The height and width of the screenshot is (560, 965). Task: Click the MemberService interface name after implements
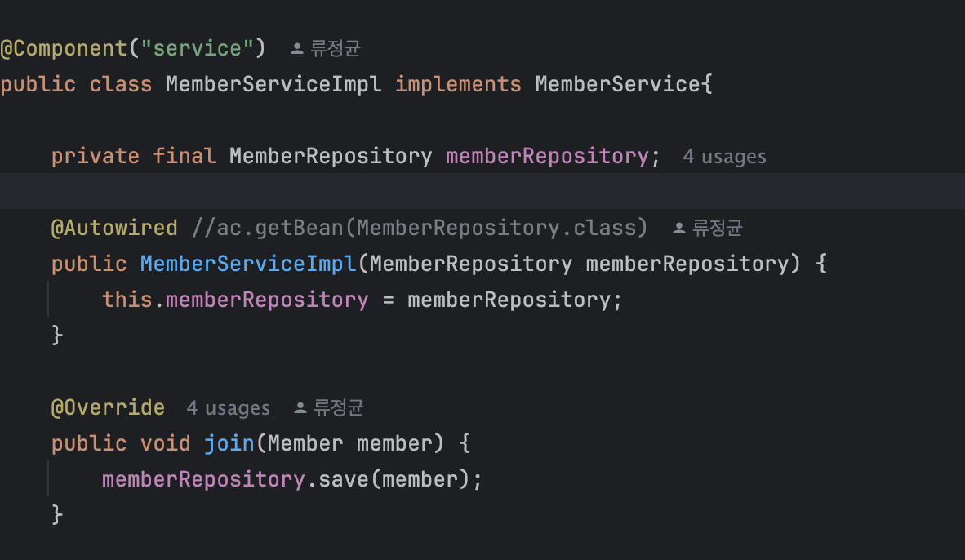coord(617,84)
